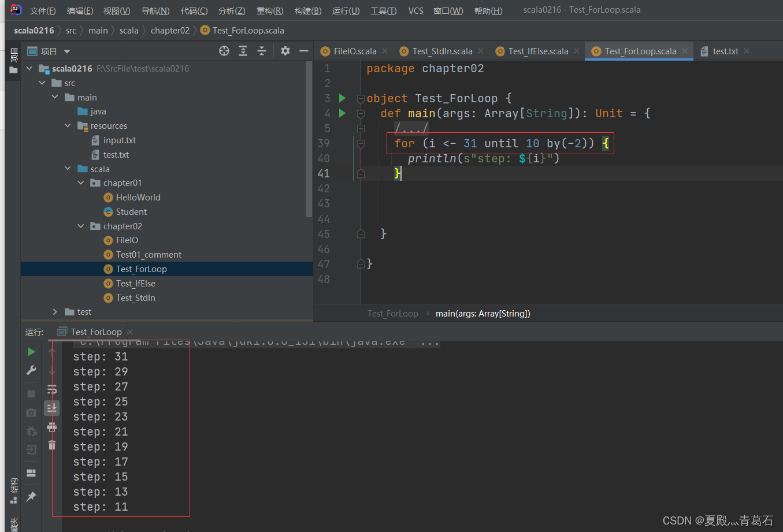783x532 pixels.
Task: Clear console output with trash icon
Action: [x=52, y=445]
